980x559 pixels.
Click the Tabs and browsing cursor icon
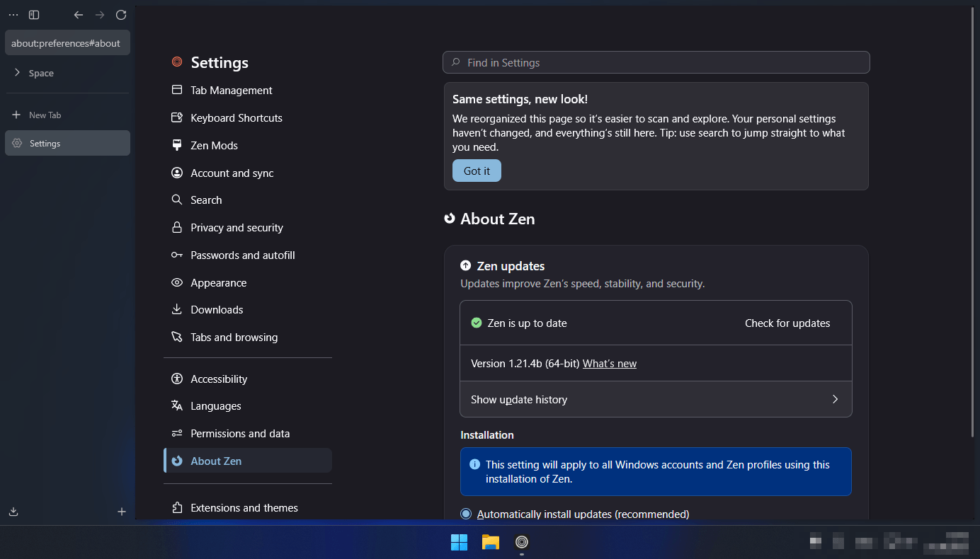pos(177,337)
